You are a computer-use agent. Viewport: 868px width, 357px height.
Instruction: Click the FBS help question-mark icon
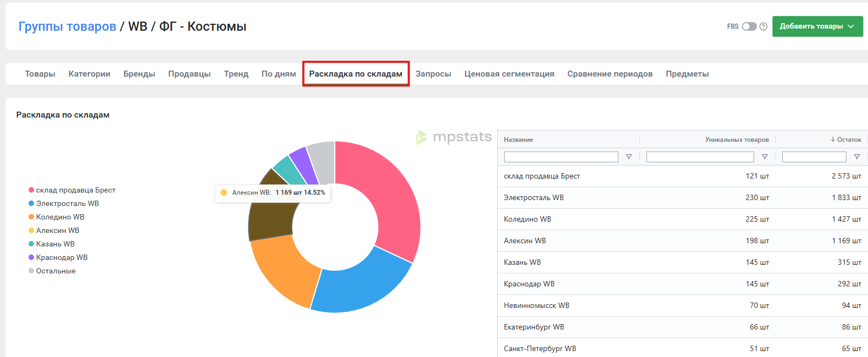tap(763, 26)
